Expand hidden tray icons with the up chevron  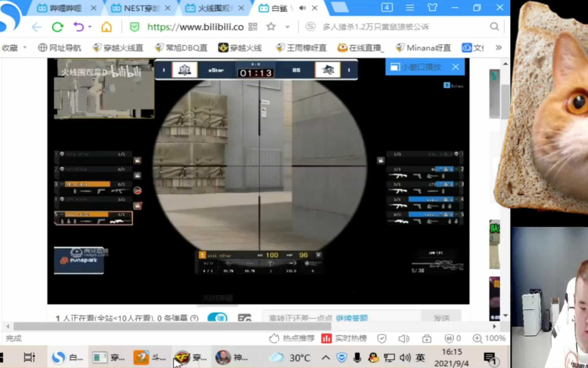[x=326, y=357]
